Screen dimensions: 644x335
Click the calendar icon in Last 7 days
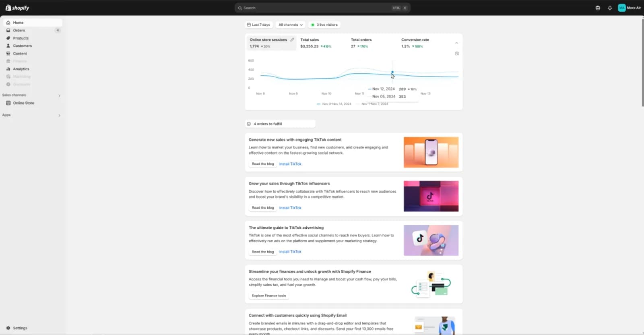pyautogui.click(x=249, y=25)
